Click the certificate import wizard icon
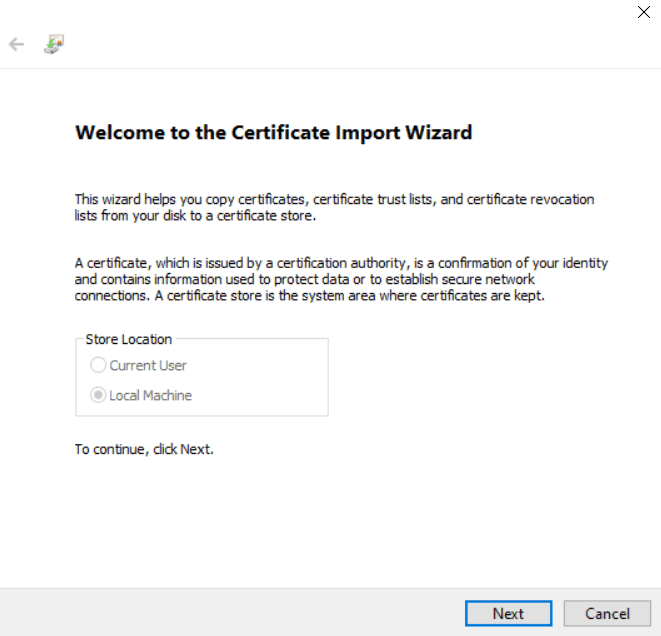 coord(54,44)
